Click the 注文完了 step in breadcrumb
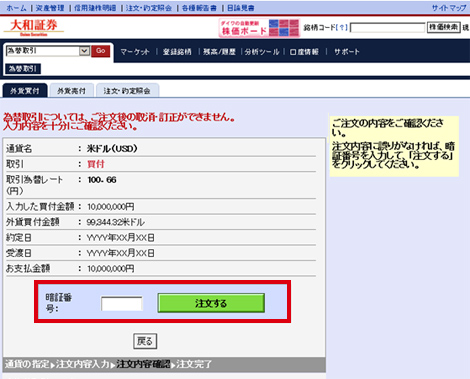The width and height of the screenshot is (470, 379). tap(194, 364)
